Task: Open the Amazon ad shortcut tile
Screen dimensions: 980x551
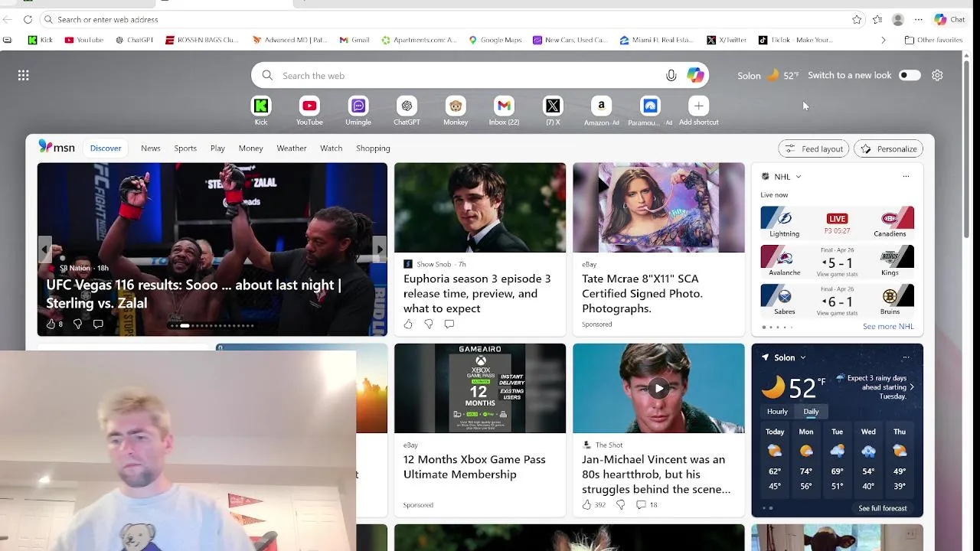Action: coord(601,106)
